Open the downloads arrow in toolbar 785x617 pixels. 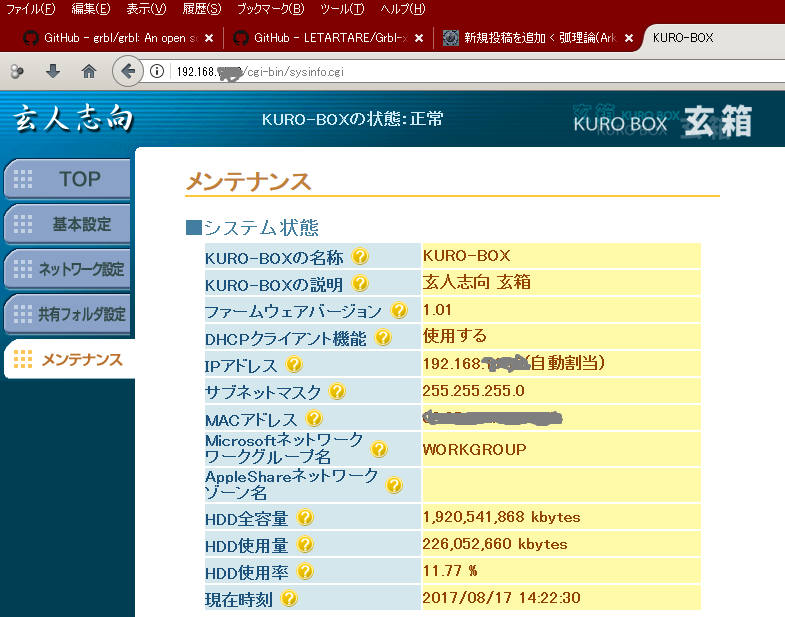click(x=53, y=71)
